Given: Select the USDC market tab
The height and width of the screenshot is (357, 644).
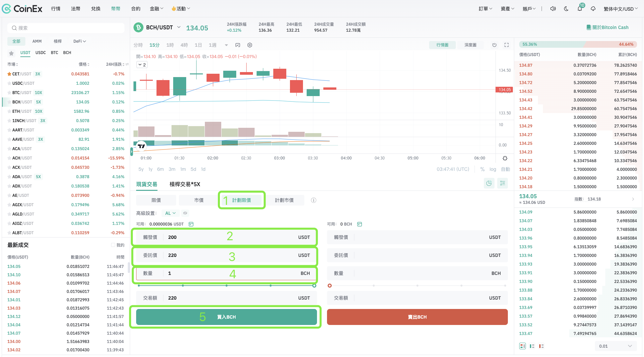Looking at the screenshot, I should click(41, 53).
